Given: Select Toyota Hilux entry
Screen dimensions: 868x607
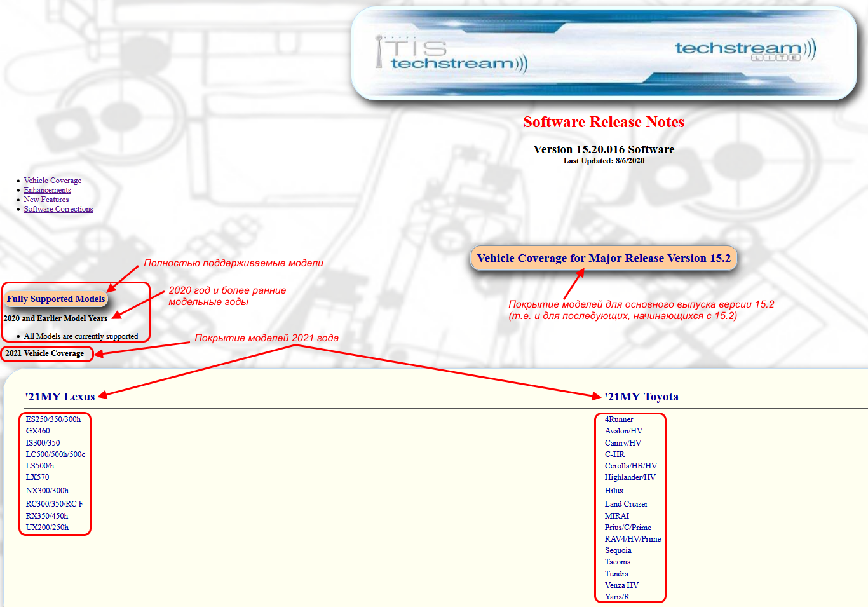Looking at the screenshot, I should click(614, 491).
